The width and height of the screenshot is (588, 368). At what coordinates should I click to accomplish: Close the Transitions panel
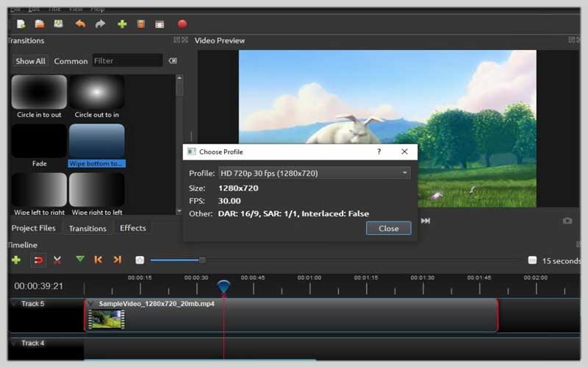[x=184, y=40]
